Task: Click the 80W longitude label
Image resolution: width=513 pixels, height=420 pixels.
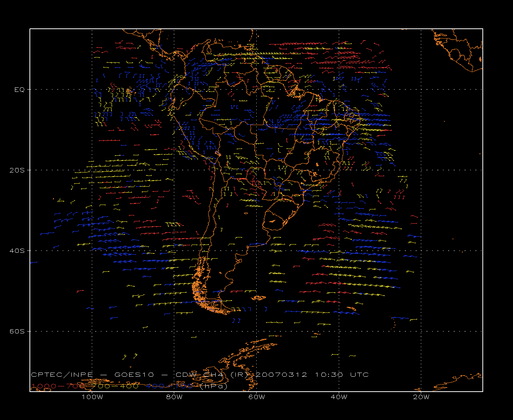Action: [175, 397]
